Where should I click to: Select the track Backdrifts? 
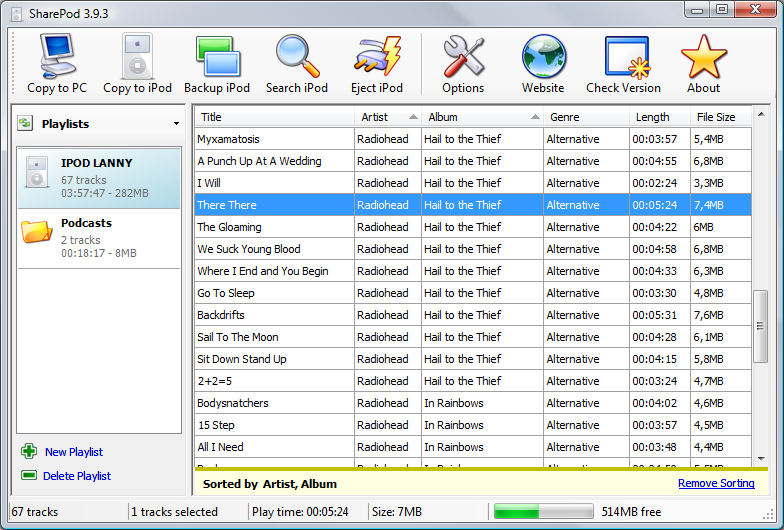point(473,315)
